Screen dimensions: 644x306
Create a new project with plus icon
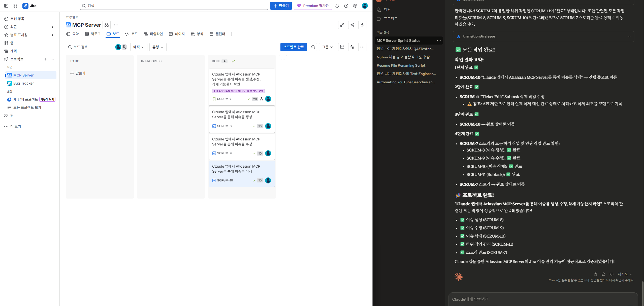(45, 59)
